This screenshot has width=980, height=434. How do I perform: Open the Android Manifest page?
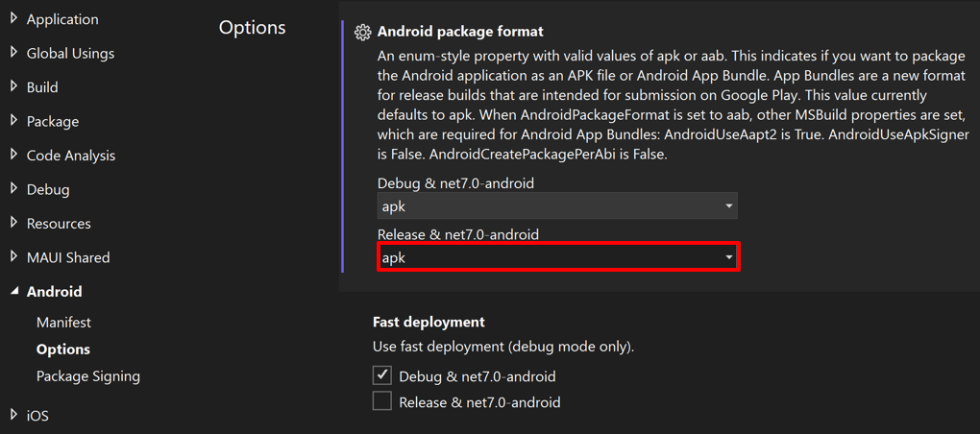coord(63,323)
